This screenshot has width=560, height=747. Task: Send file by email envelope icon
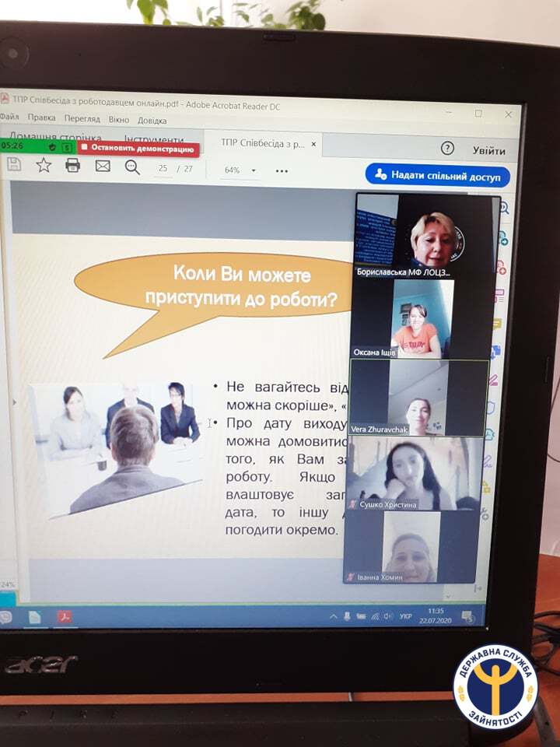pyautogui.click(x=103, y=166)
